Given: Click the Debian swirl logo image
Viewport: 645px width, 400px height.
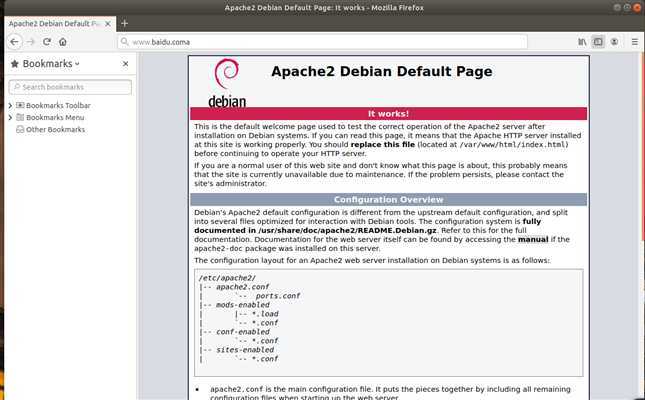Looking at the screenshot, I should [227, 83].
